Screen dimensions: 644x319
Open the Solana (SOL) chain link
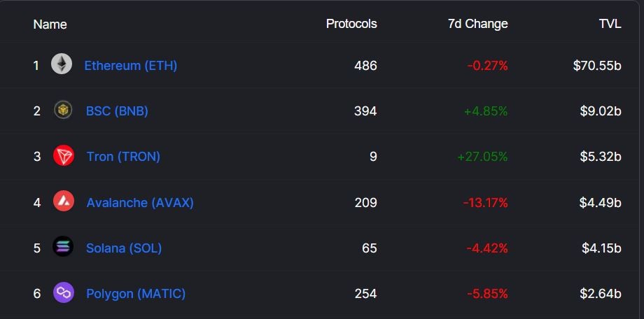tap(124, 248)
